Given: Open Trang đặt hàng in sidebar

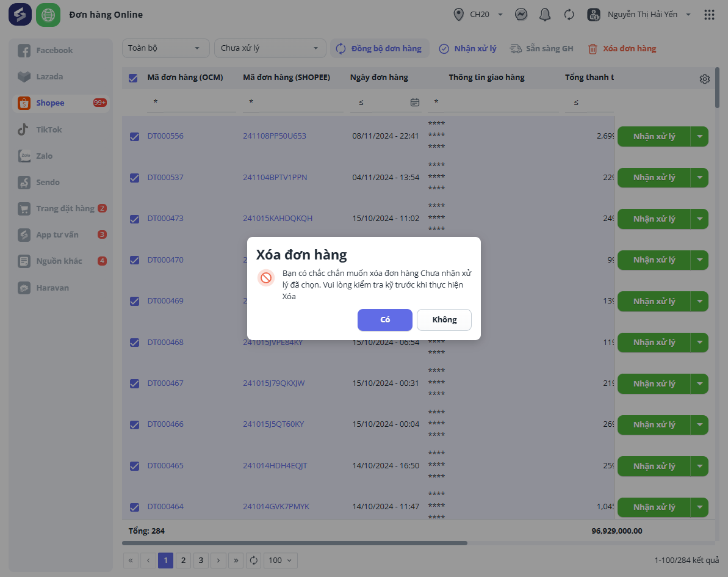Looking at the screenshot, I should [x=61, y=209].
